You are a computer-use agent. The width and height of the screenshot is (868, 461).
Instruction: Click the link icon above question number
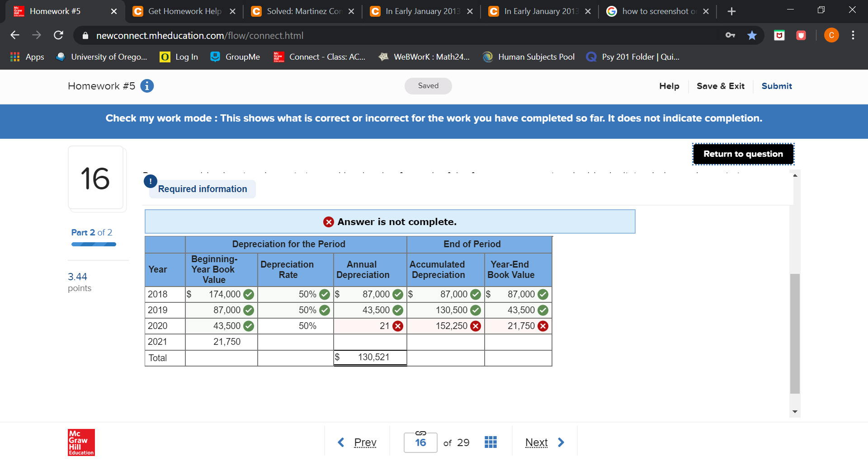tap(420, 433)
